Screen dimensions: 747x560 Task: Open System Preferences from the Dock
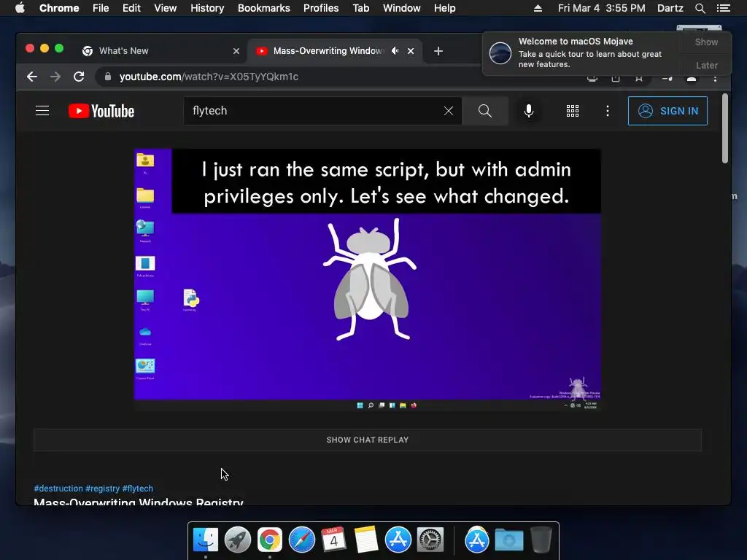(x=430, y=540)
